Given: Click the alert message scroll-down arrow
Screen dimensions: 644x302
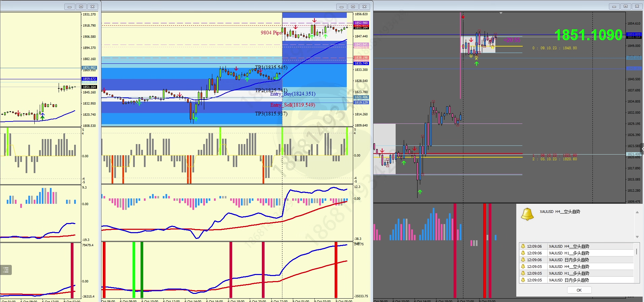Looking at the screenshot, I should click(637, 237).
